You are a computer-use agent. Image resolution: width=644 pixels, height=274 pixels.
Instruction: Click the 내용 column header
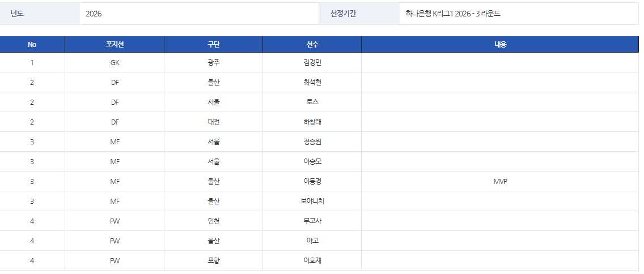[x=500, y=45]
